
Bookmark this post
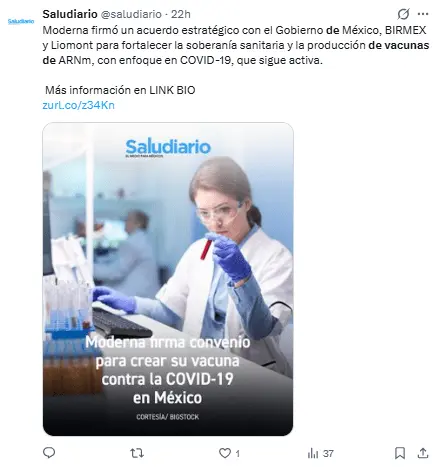pos(400,453)
